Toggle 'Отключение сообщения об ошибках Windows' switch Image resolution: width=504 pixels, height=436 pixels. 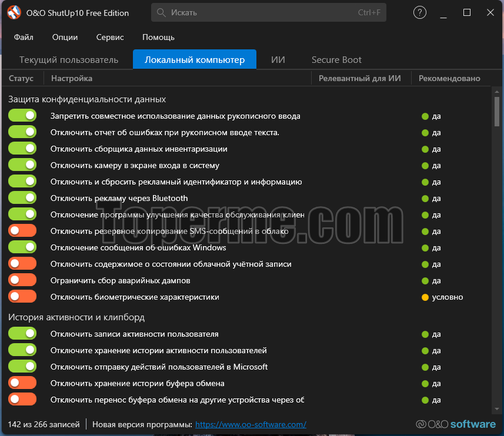click(x=22, y=247)
